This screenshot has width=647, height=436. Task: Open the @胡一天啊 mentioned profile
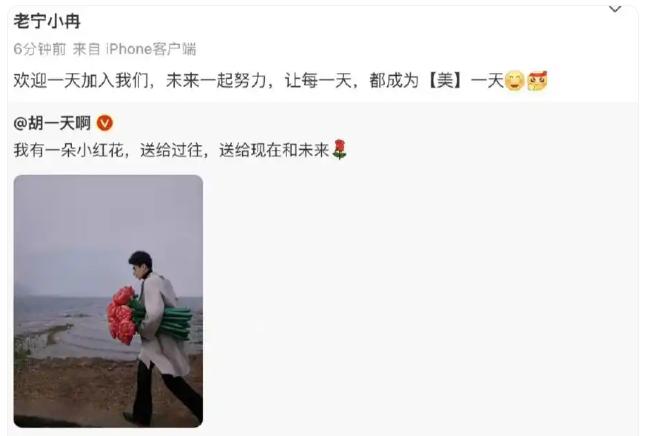[x=52, y=123]
